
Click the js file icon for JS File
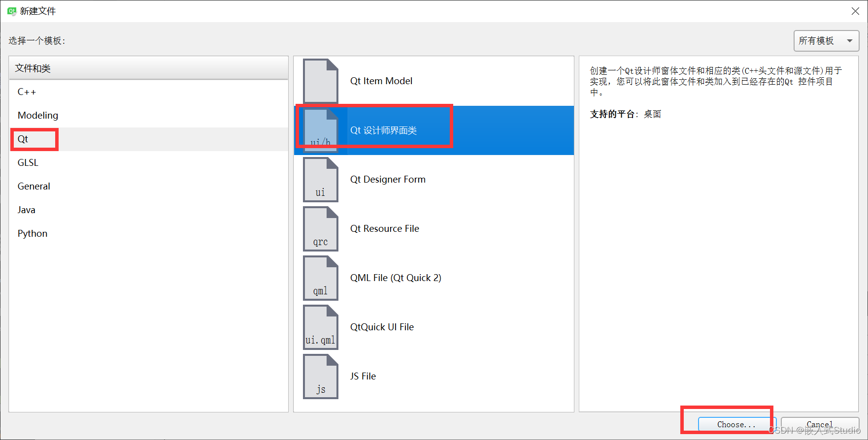(x=321, y=377)
